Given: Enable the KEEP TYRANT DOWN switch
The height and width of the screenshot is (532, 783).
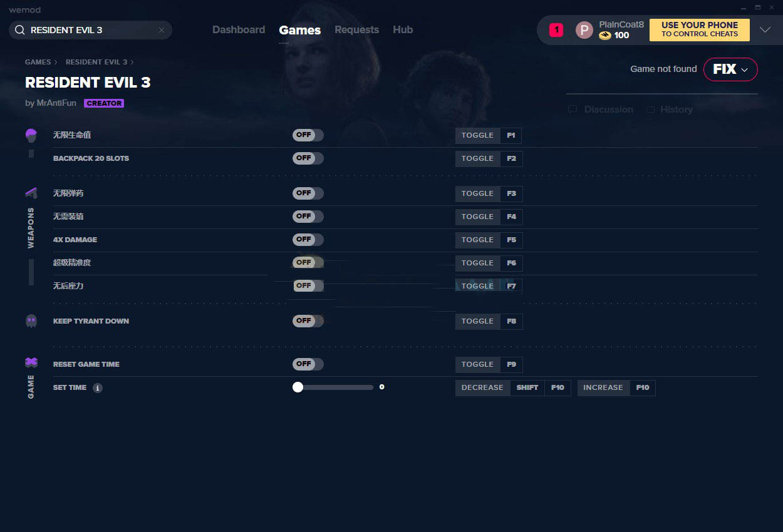Looking at the screenshot, I should click(308, 321).
